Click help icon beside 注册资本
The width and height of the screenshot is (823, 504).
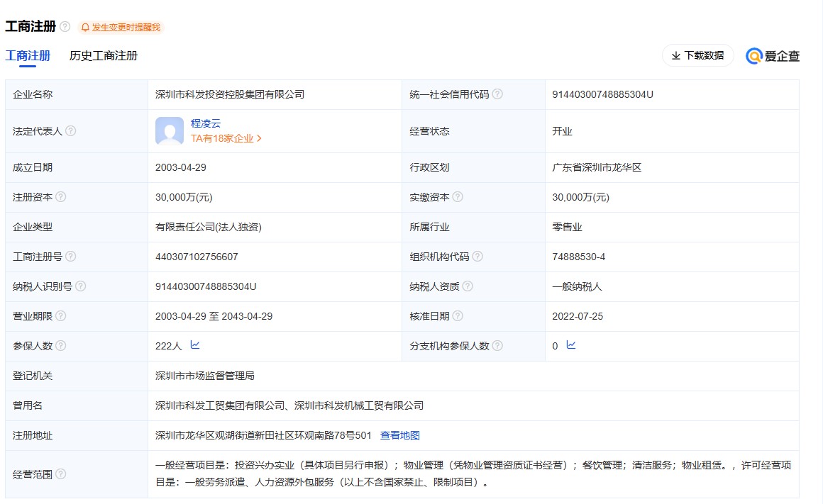61,197
